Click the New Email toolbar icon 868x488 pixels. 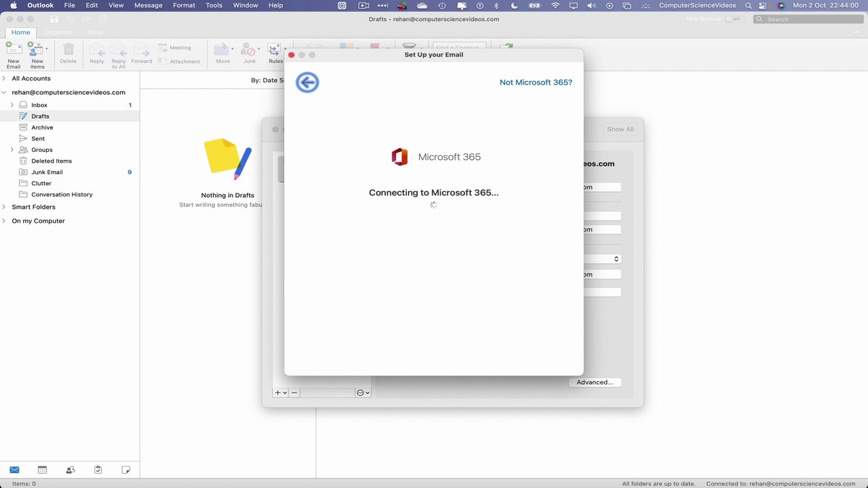(x=14, y=49)
